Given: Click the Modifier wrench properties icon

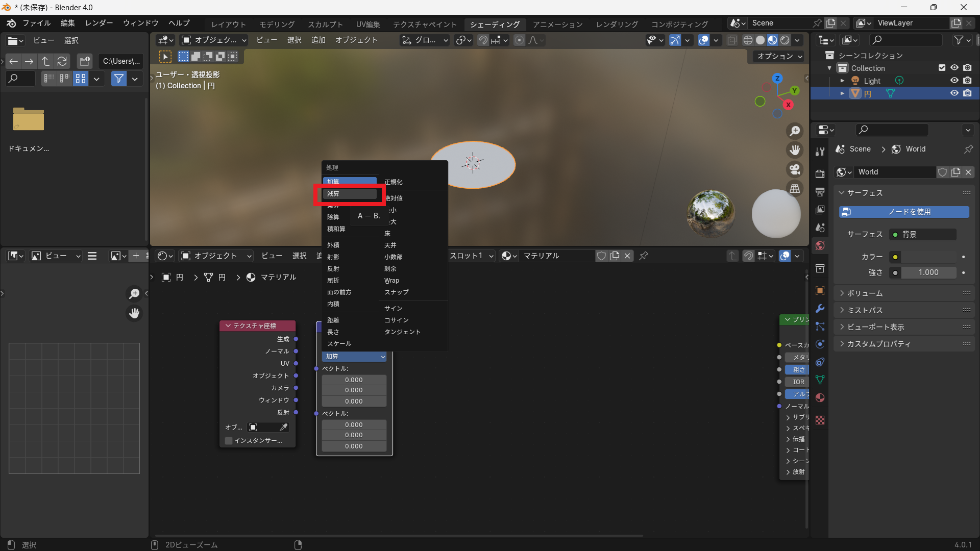Looking at the screenshot, I should tap(820, 309).
